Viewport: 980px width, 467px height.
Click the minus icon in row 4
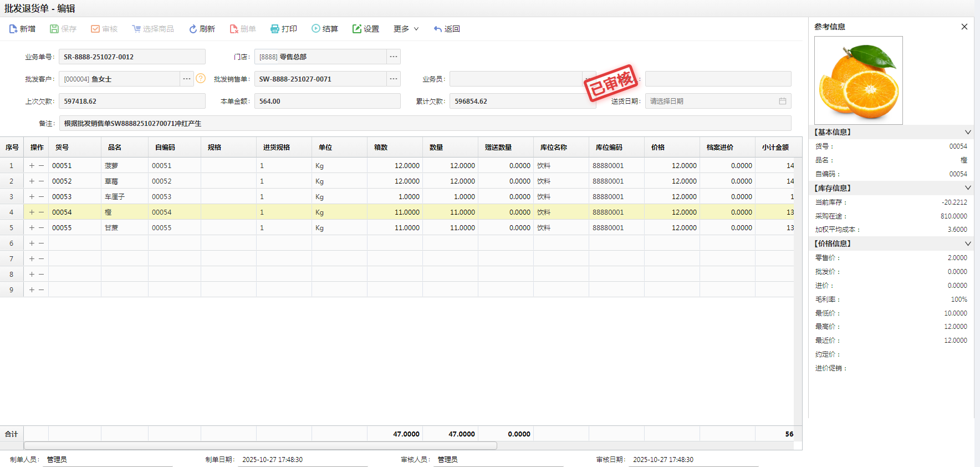click(x=42, y=212)
